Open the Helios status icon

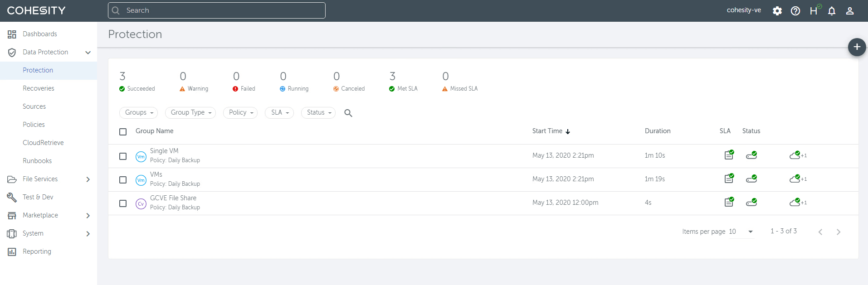[814, 11]
